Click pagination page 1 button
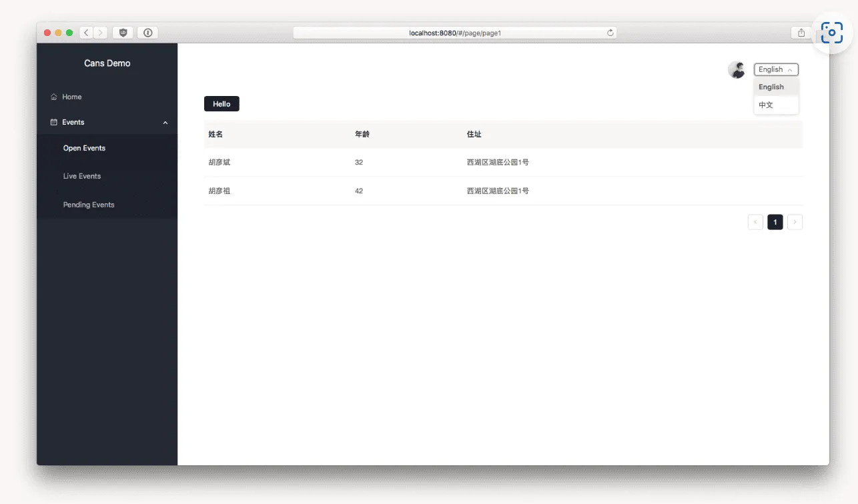The height and width of the screenshot is (504, 858). tap(775, 223)
